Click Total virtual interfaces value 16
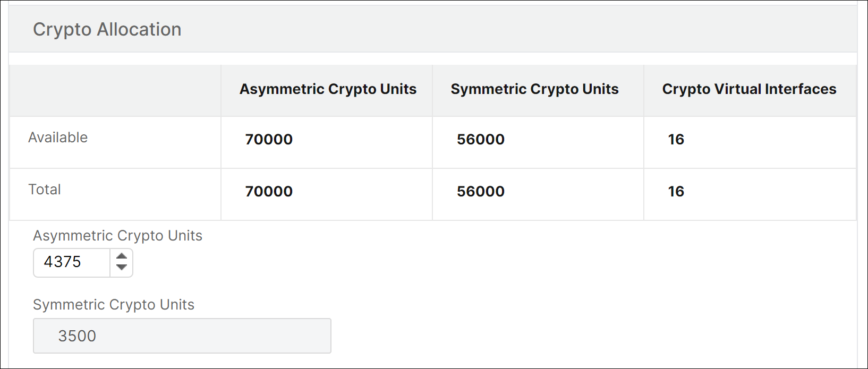Screen dimensions: 868x369 [x=676, y=192]
